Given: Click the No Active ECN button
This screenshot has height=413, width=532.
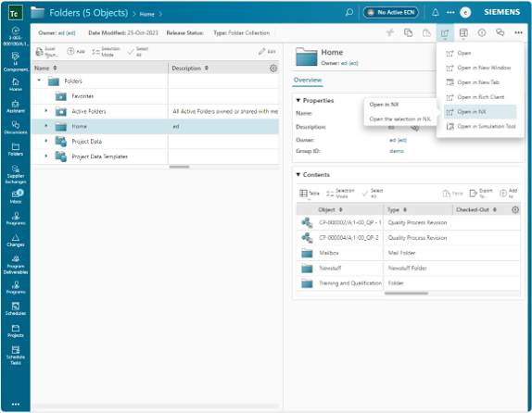Looking at the screenshot, I should point(391,13).
